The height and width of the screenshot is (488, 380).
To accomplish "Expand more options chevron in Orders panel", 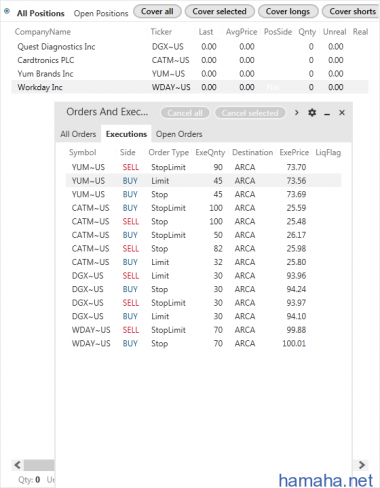I will (x=296, y=113).
